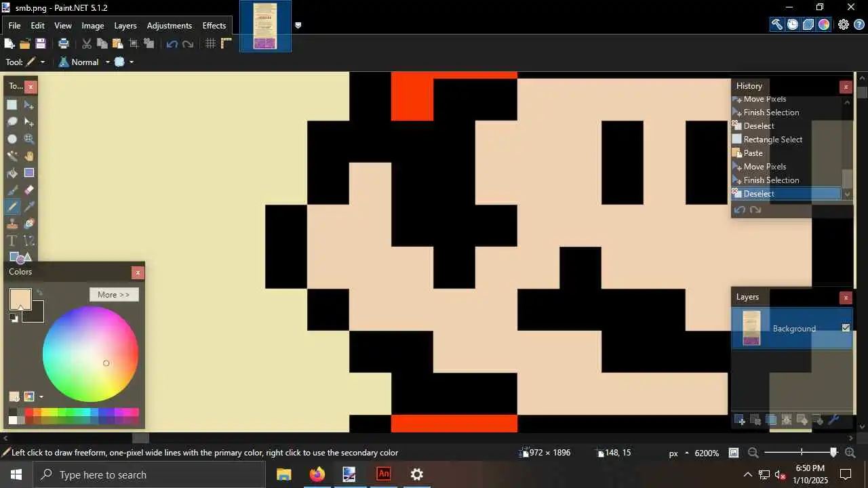Open the palette options dropdown arrow
Image resolution: width=868 pixels, height=488 pixels.
pyautogui.click(x=41, y=396)
